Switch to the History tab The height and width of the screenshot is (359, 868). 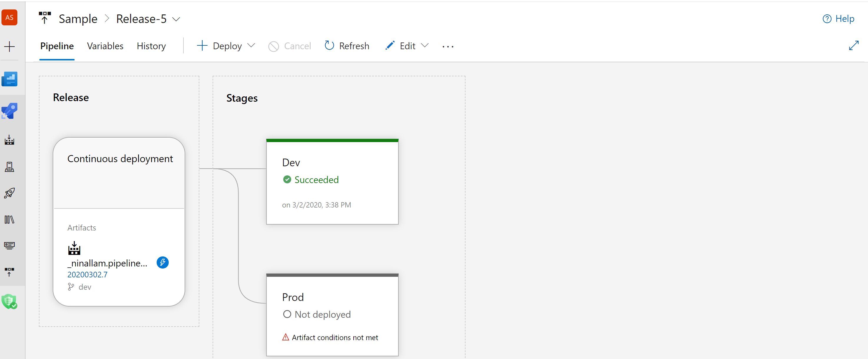pyautogui.click(x=151, y=46)
